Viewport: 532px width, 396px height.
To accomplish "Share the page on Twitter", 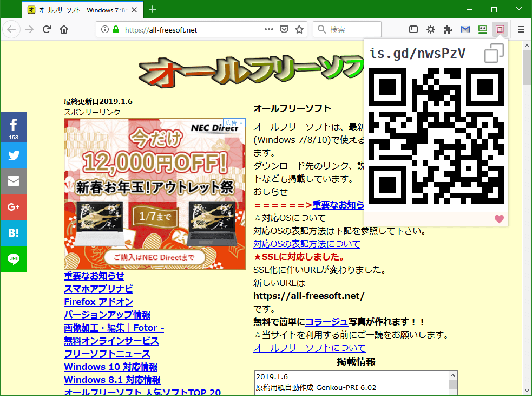I will click(13, 155).
